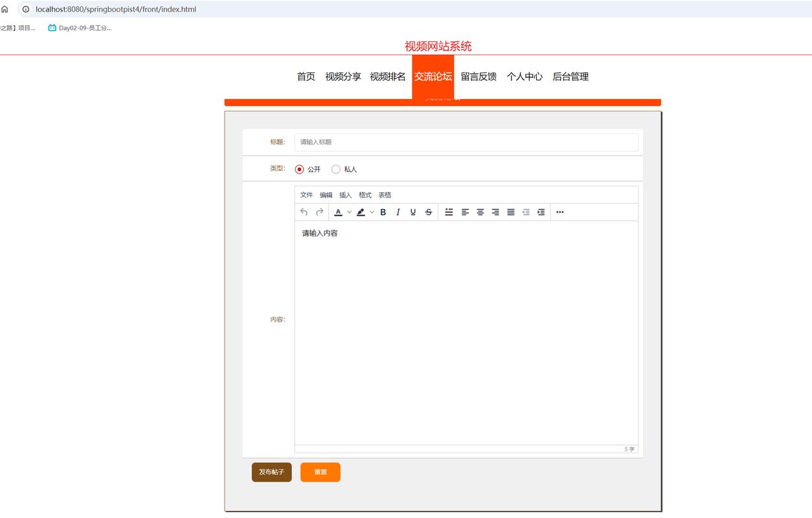Click the site info icon in address bar
This screenshot has width=812, height=518.
(26, 9)
